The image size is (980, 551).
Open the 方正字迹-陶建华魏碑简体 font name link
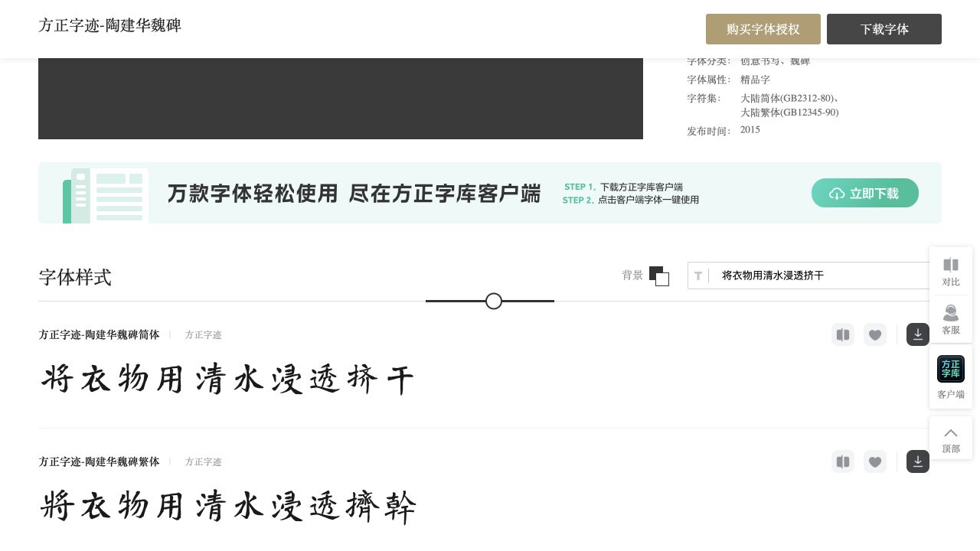(x=100, y=334)
